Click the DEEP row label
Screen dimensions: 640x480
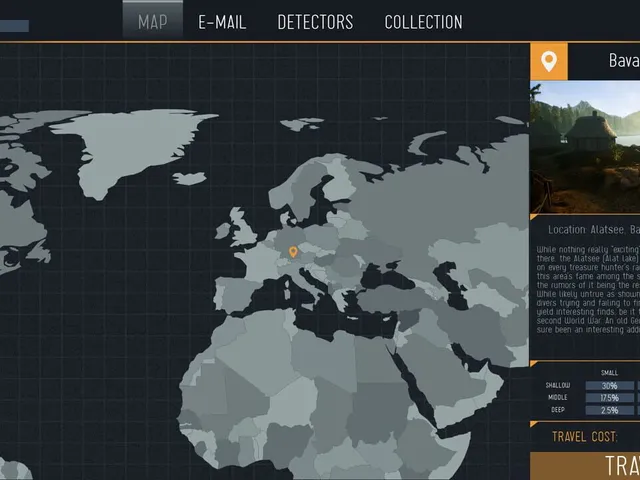[x=558, y=410]
